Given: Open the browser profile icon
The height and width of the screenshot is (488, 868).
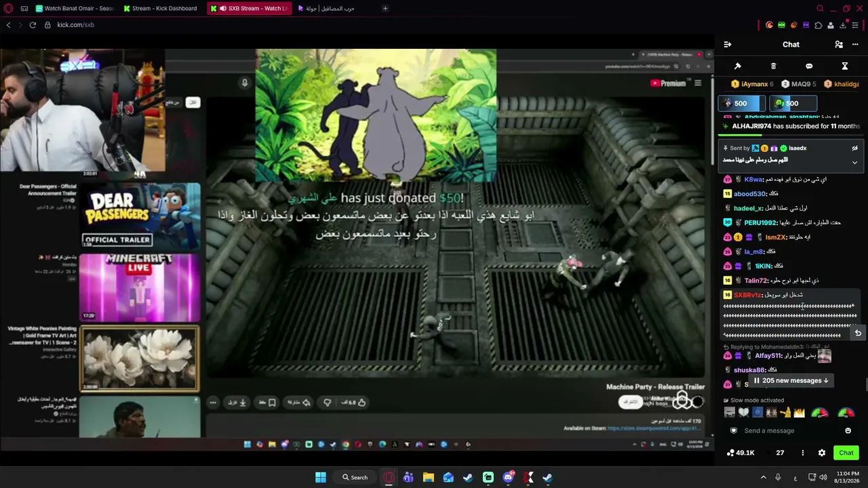Looking at the screenshot, I should [x=831, y=25].
